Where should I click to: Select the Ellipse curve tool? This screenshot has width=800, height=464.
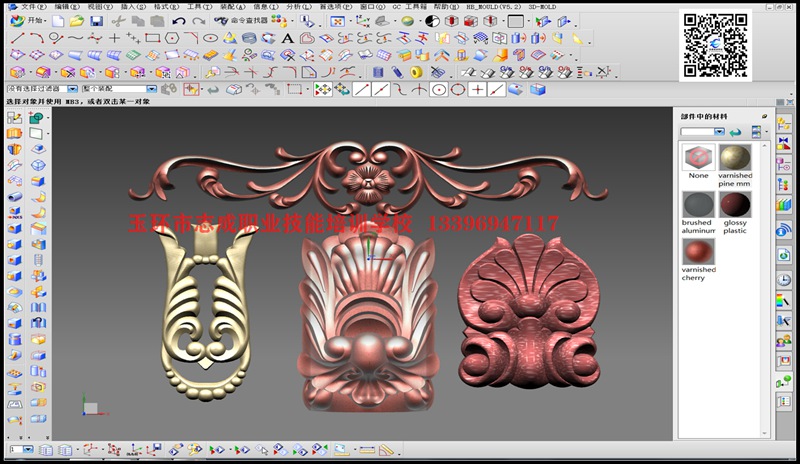click(210, 38)
